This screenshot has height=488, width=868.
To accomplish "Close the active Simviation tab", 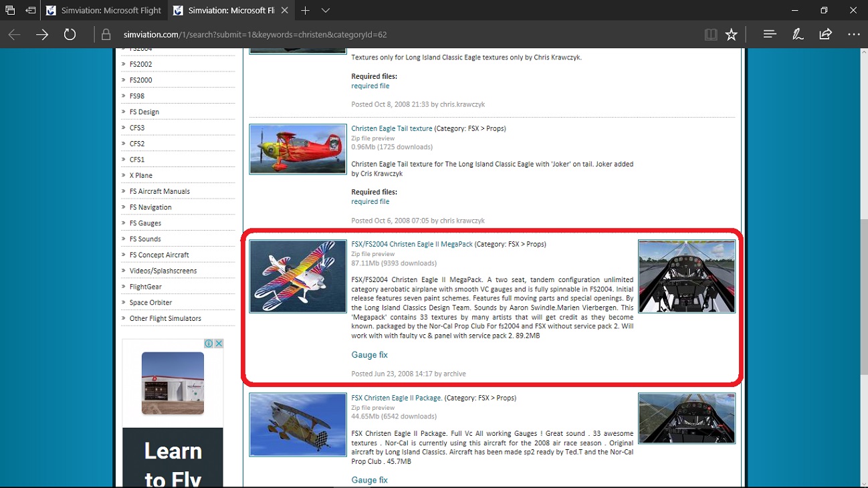I will click(x=286, y=10).
